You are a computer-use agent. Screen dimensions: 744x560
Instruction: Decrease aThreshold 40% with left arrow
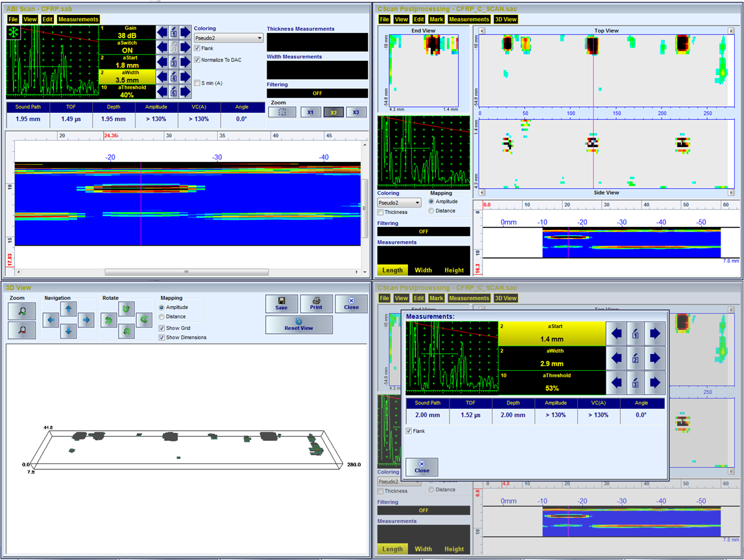point(162,91)
